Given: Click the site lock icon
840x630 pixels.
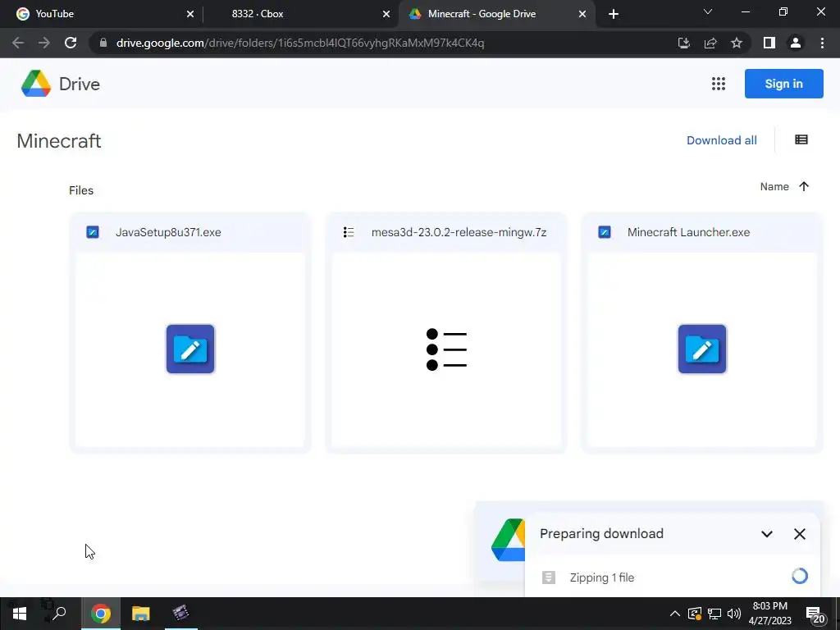Looking at the screenshot, I should [x=103, y=43].
